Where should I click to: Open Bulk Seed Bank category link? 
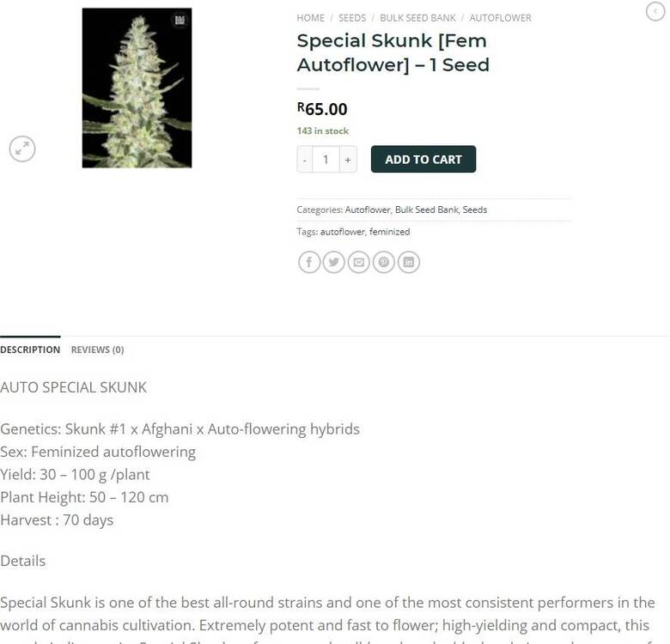(x=426, y=210)
